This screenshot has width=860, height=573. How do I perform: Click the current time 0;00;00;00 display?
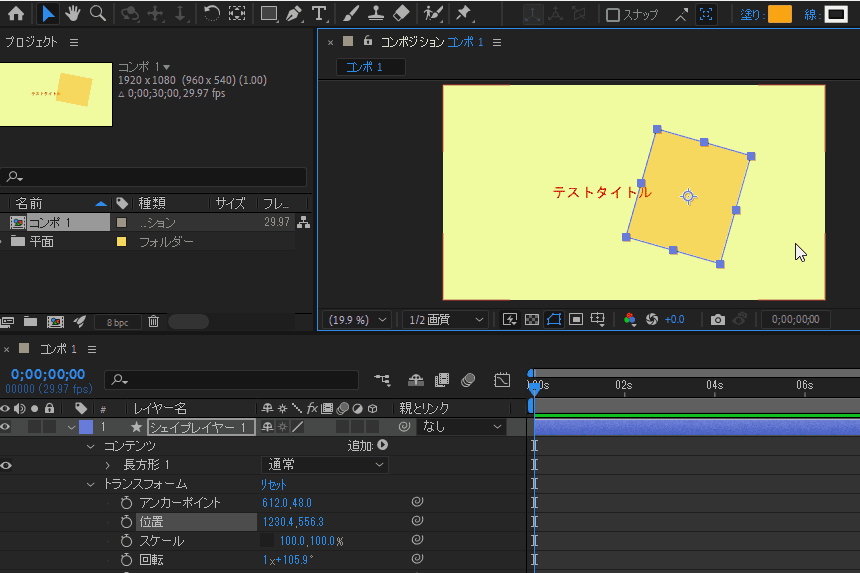point(48,375)
